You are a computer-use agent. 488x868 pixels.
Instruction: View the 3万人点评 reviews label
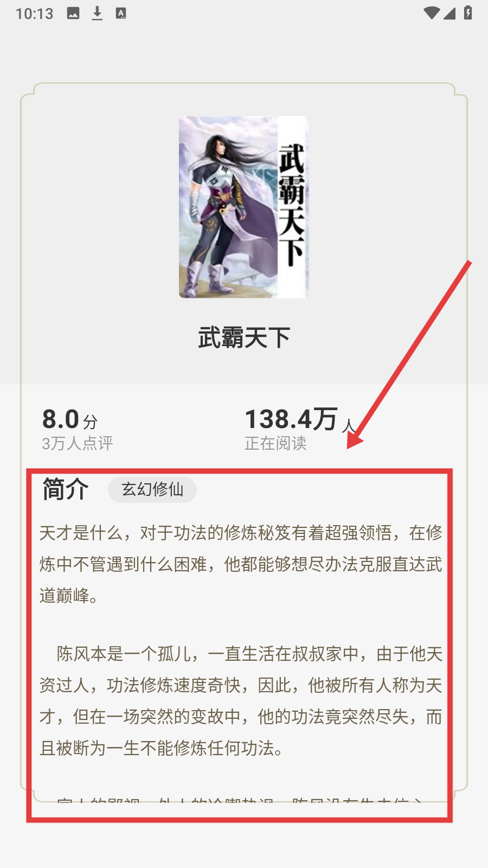pos(78,443)
